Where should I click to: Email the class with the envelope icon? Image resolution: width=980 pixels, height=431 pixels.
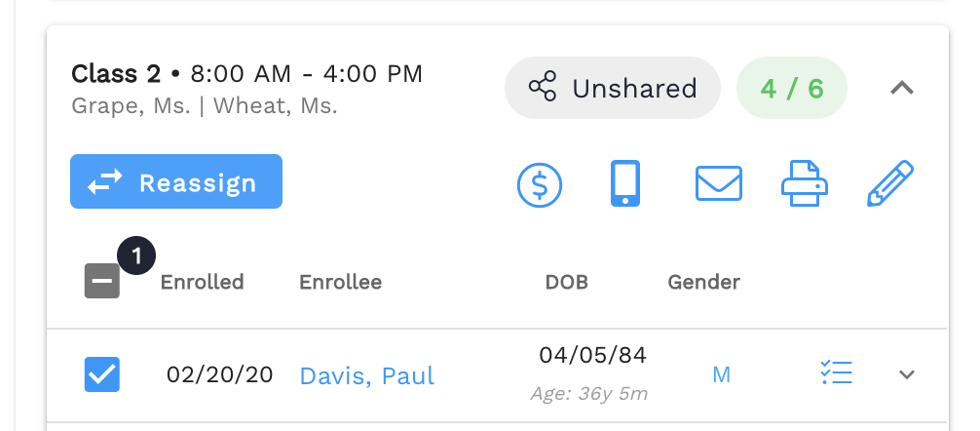click(719, 183)
